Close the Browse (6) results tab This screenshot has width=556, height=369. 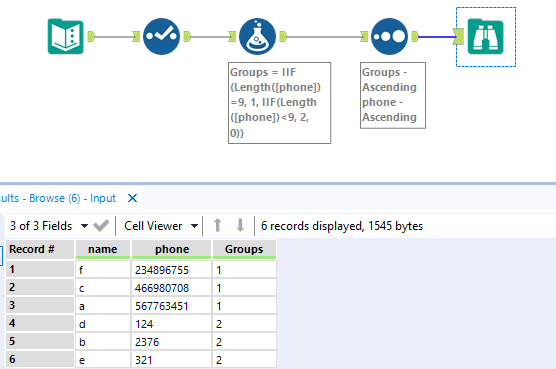pos(132,198)
